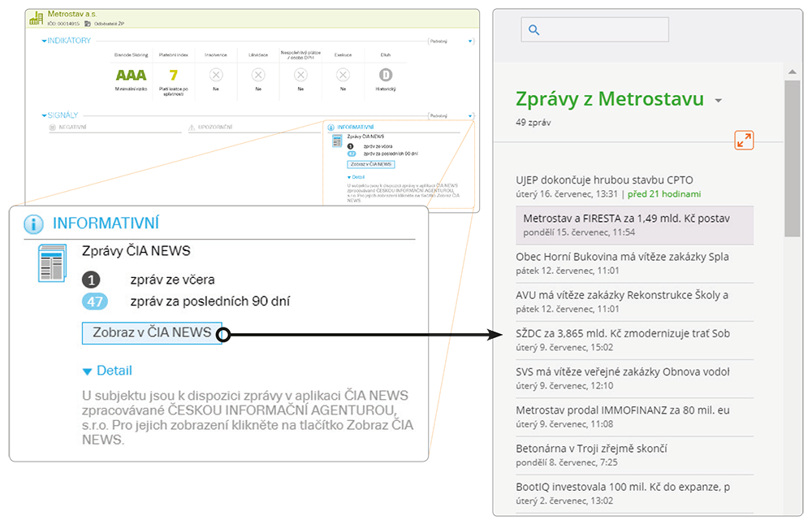Open article SŽDC za 3,865 mld. Kč
This screenshot has height=525, width=812.
point(634,340)
